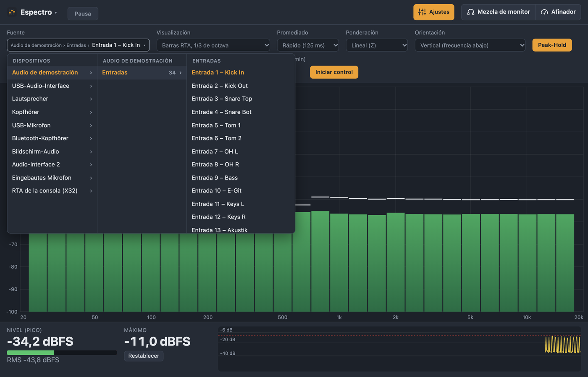588x377 pixels.
Task: Select Entrada 6 – Tom 2
Action: pyautogui.click(x=241, y=138)
